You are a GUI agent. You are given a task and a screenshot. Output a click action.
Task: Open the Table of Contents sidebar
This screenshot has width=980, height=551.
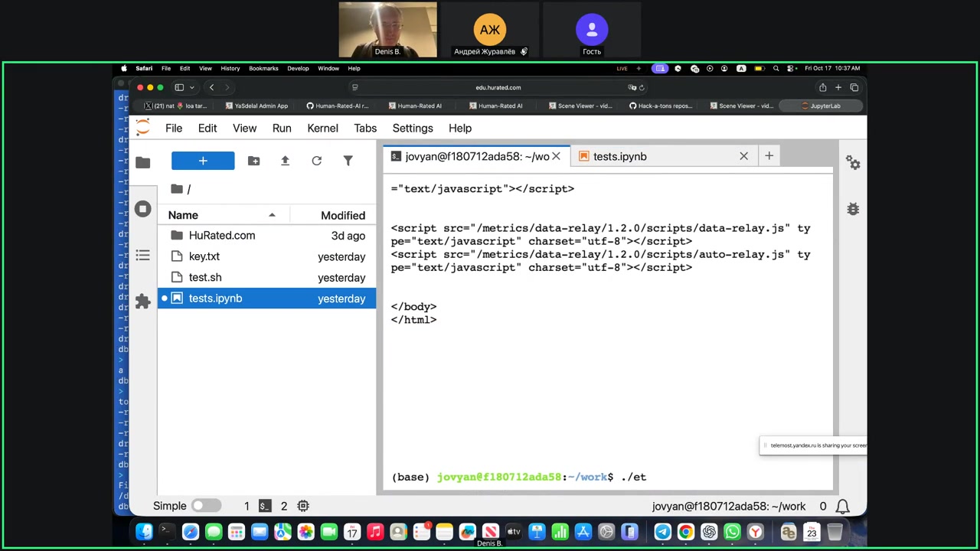coord(143,256)
